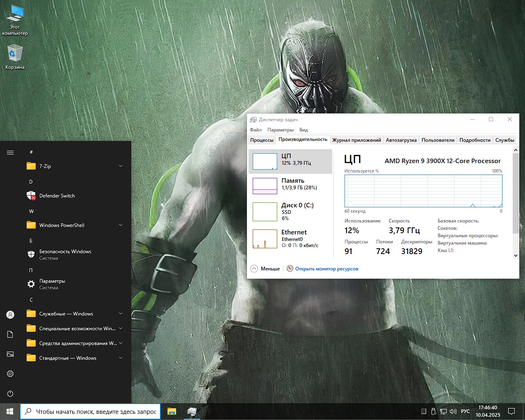Select the Этот компьютер desktop icon
The width and height of the screenshot is (525, 420).
point(15,20)
